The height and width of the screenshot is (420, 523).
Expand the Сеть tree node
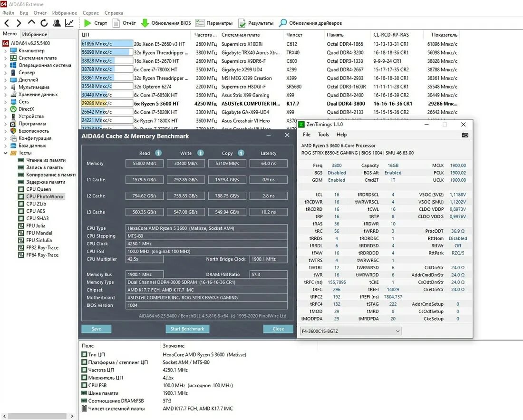click(5, 102)
